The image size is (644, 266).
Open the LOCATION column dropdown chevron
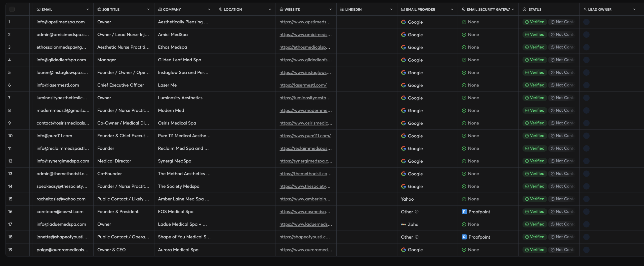coord(270,9)
